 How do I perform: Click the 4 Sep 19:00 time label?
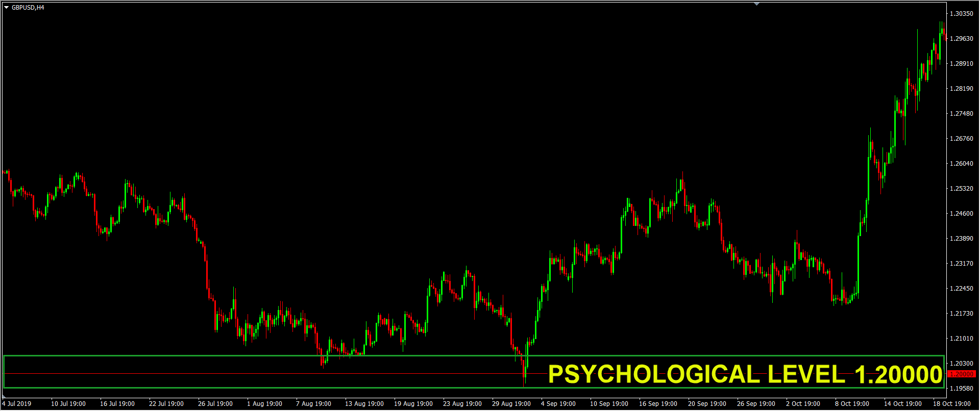(x=558, y=404)
